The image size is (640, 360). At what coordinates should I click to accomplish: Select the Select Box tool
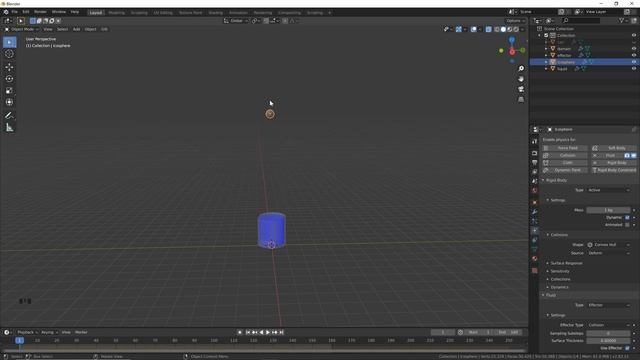(9, 42)
